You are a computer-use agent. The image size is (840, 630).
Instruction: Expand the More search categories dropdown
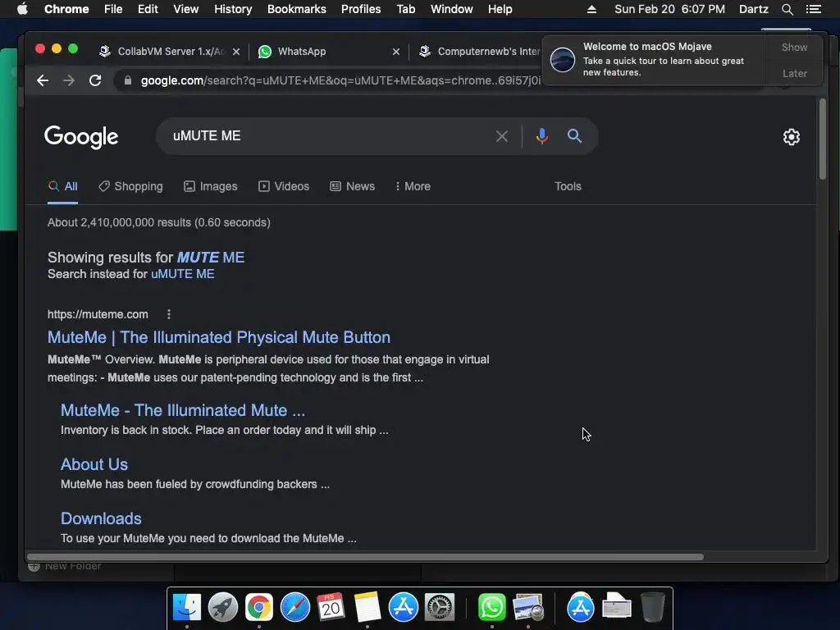(413, 186)
